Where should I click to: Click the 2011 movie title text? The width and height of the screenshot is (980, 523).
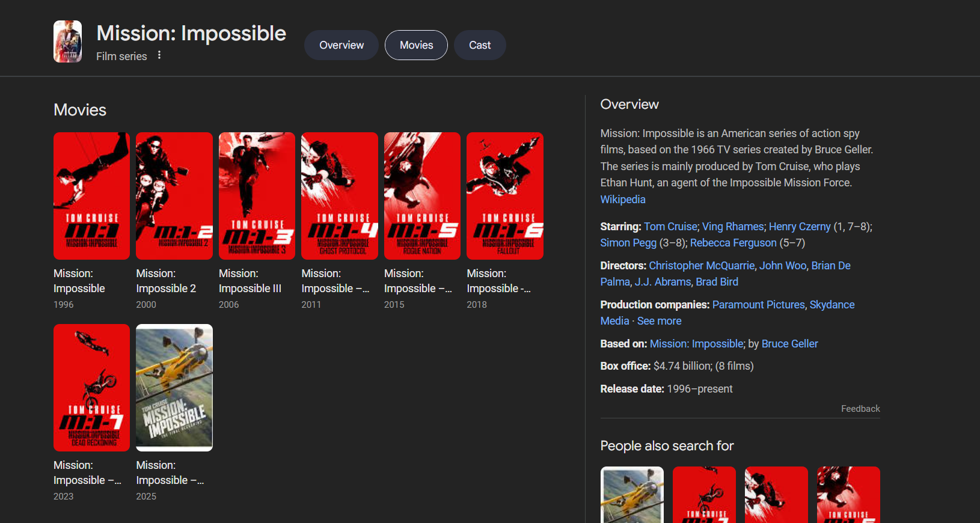point(335,281)
